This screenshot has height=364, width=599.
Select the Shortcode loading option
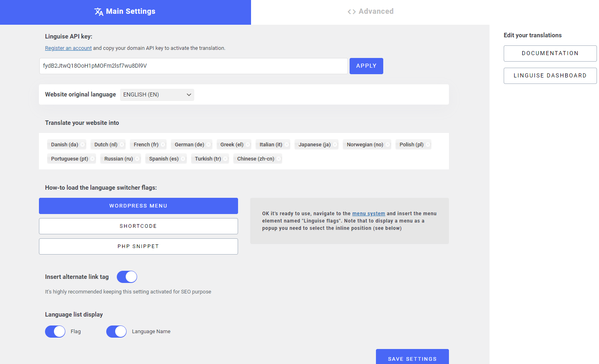click(x=138, y=226)
